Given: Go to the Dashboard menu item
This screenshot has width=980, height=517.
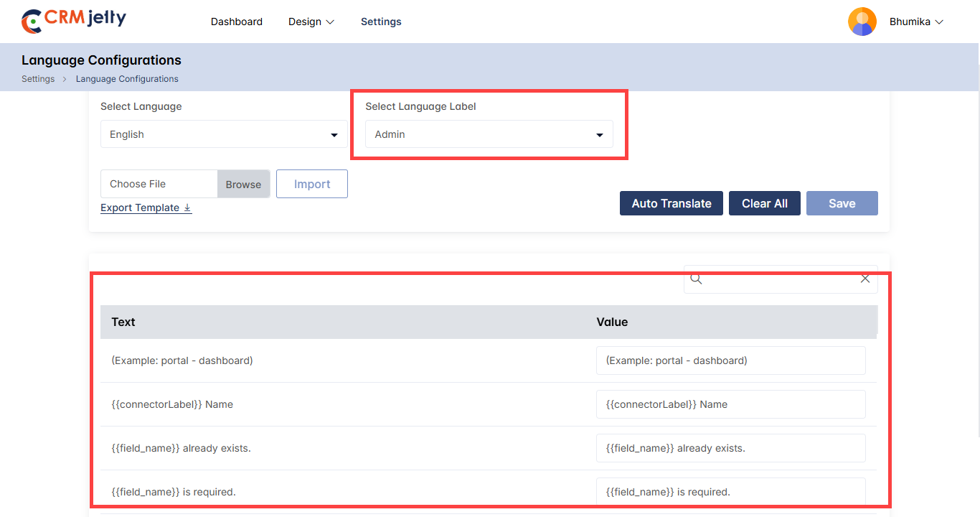Looking at the screenshot, I should pos(237,22).
